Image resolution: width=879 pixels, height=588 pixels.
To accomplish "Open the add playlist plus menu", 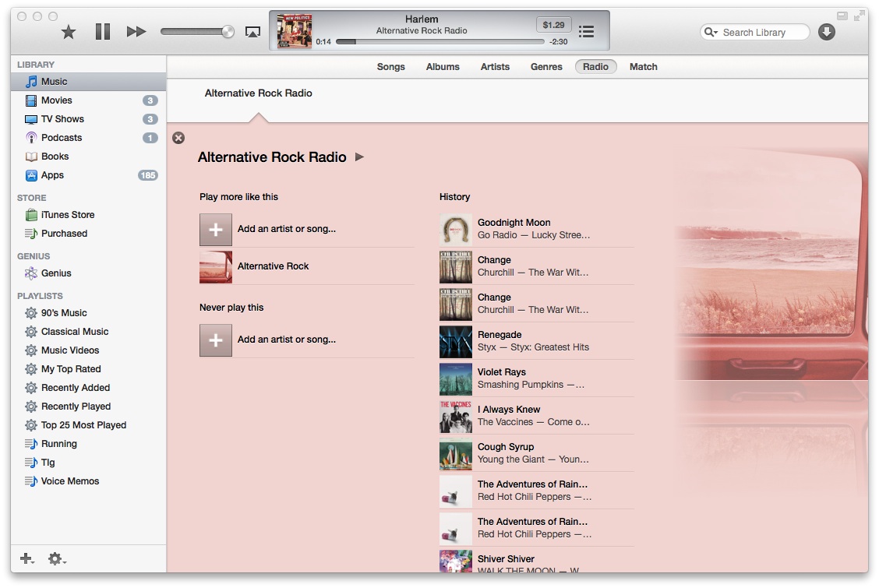I will [x=27, y=558].
